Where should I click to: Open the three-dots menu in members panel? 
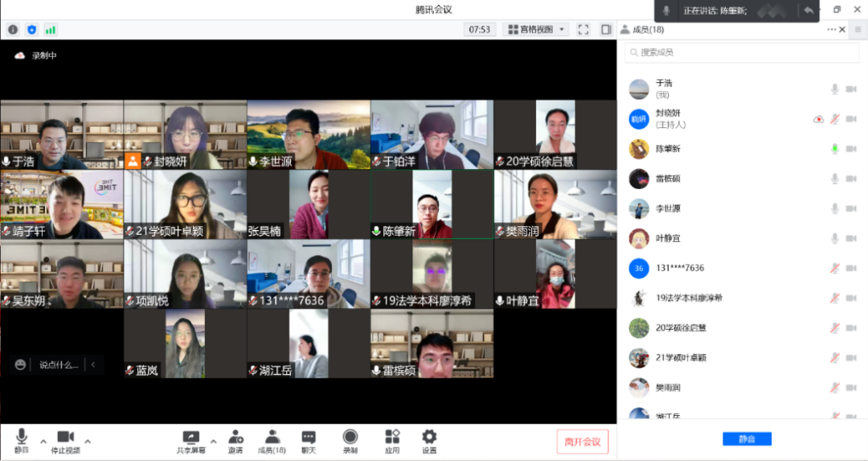[831, 30]
